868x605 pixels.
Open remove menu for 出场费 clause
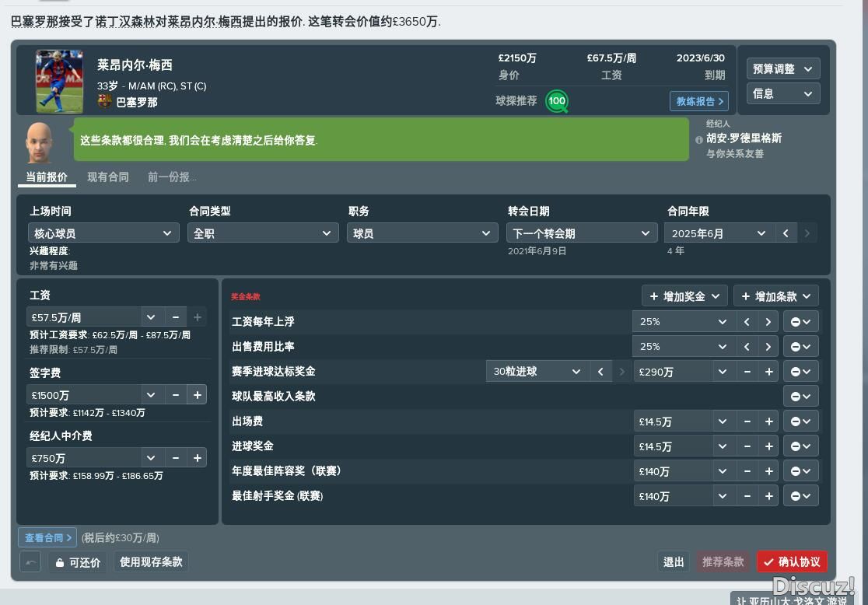coord(800,421)
